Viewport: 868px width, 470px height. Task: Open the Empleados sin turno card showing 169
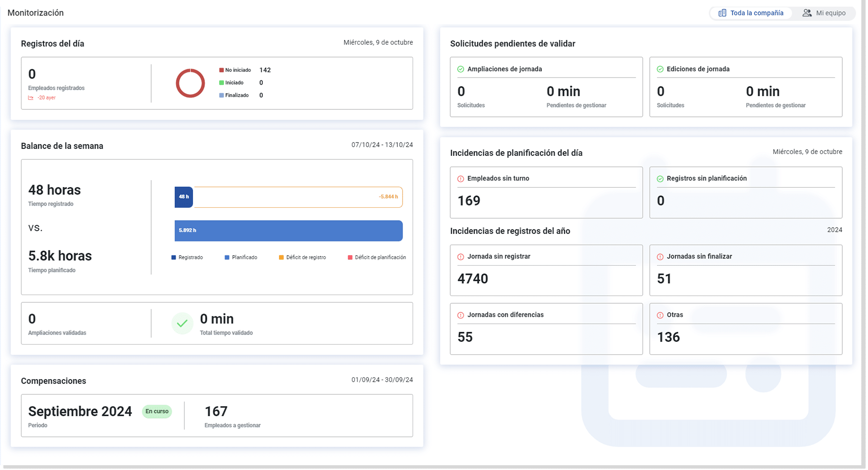546,192
